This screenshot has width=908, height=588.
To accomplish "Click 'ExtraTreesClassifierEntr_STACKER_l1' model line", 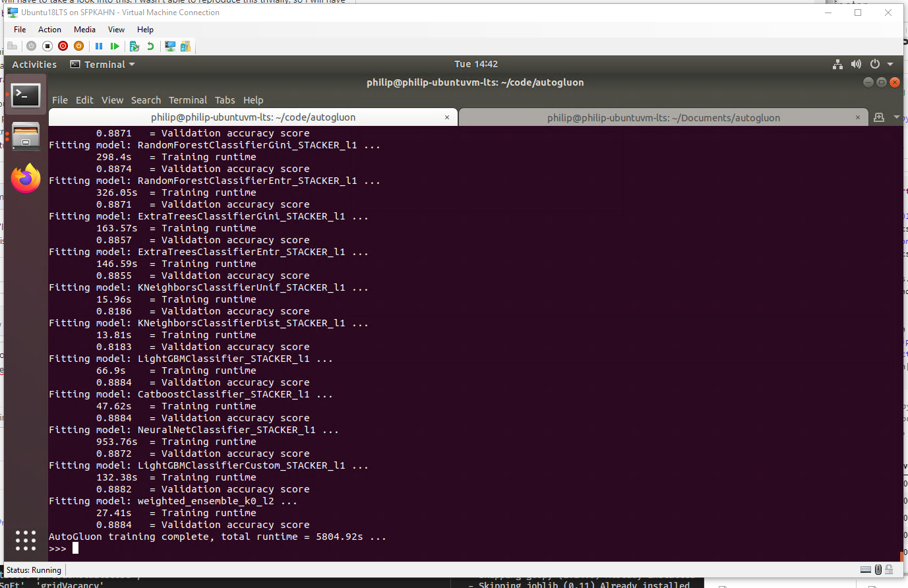I will pyautogui.click(x=208, y=252).
